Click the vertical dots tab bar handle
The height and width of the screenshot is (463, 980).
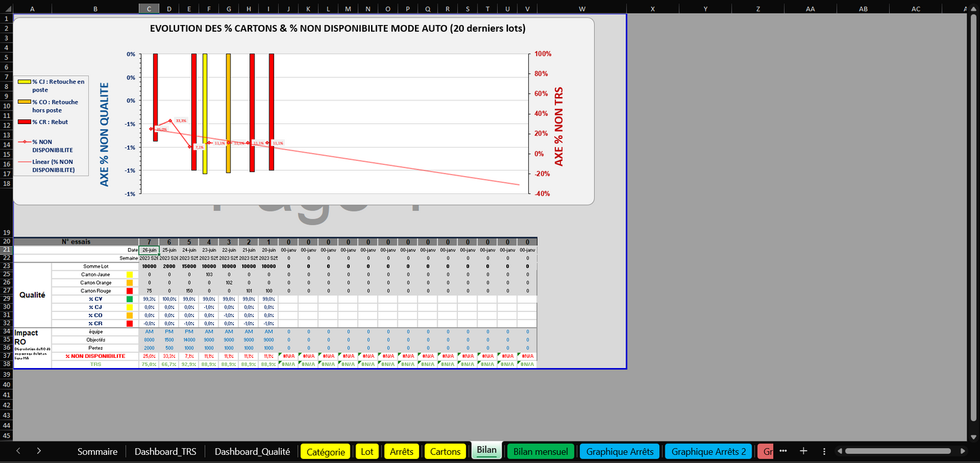point(823,451)
